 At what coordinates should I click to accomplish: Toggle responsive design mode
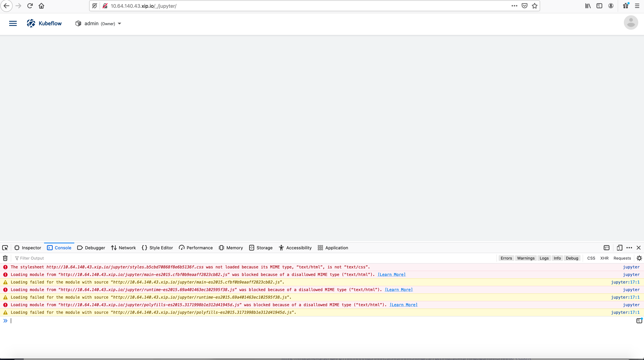(619, 248)
